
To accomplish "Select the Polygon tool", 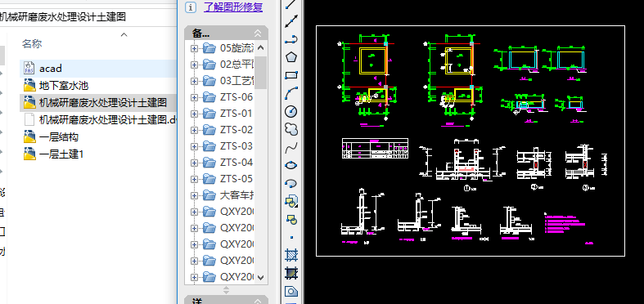I will 291,57.
